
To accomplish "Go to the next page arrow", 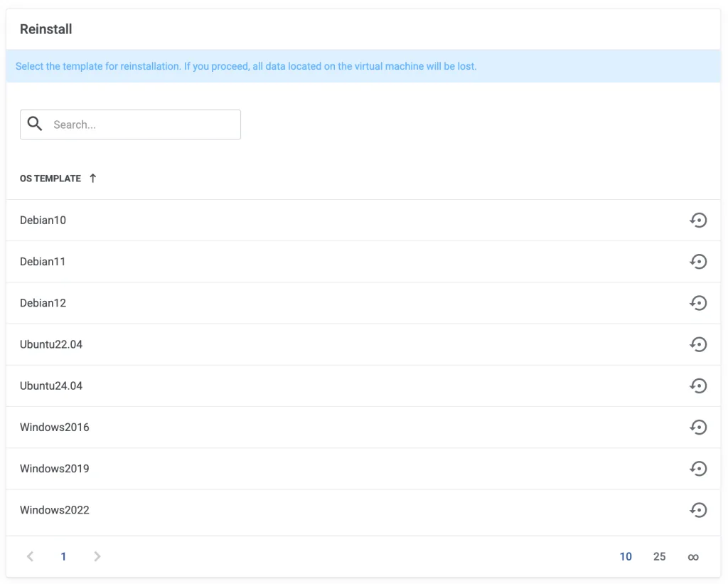I will (97, 556).
